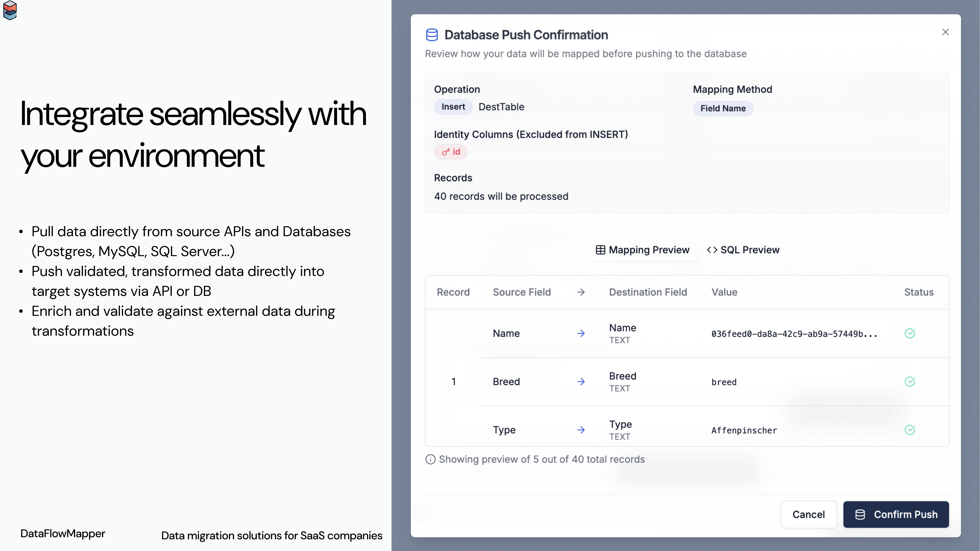The height and width of the screenshot is (551, 980).
Task: Click the green check status for Type row
Action: pyautogui.click(x=910, y=430)
